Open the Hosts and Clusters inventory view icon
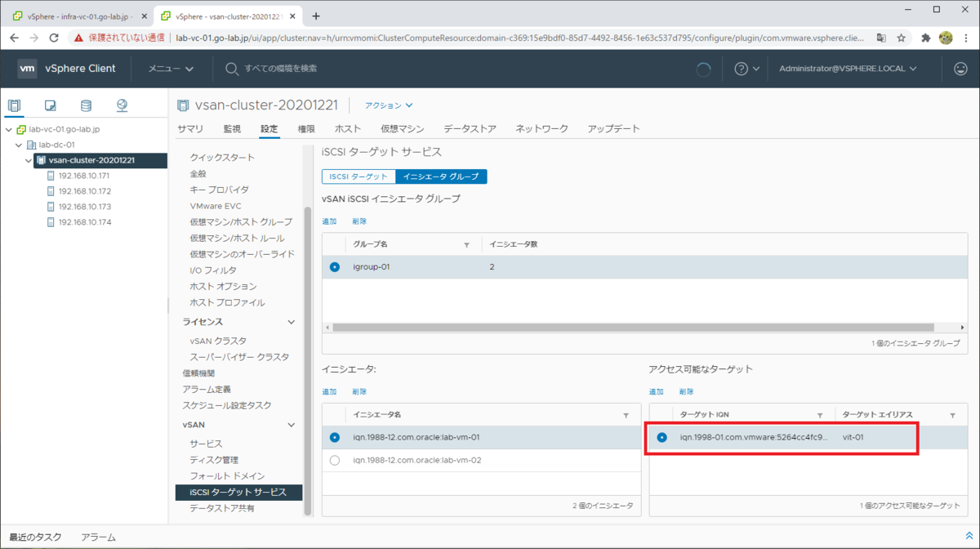980x549 pixels. point(14,105)
